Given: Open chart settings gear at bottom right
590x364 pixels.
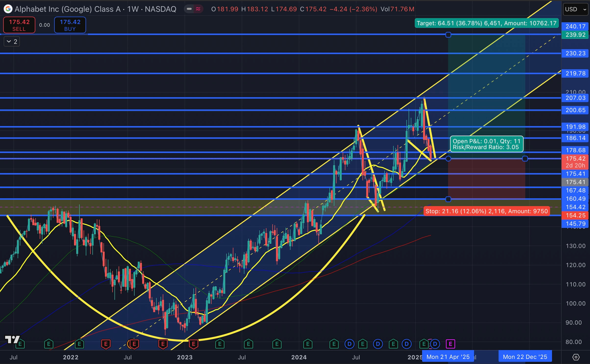Looking at the screenshot, I should (576, 357).
